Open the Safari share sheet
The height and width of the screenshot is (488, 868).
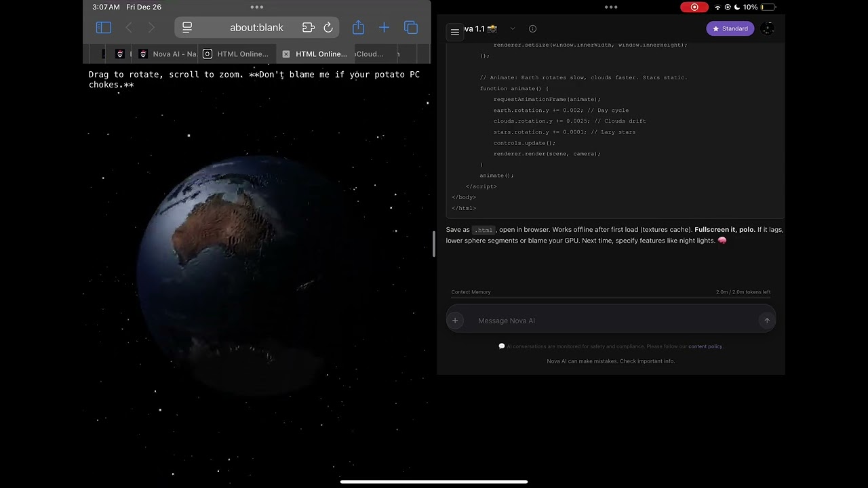coord(358,27)
